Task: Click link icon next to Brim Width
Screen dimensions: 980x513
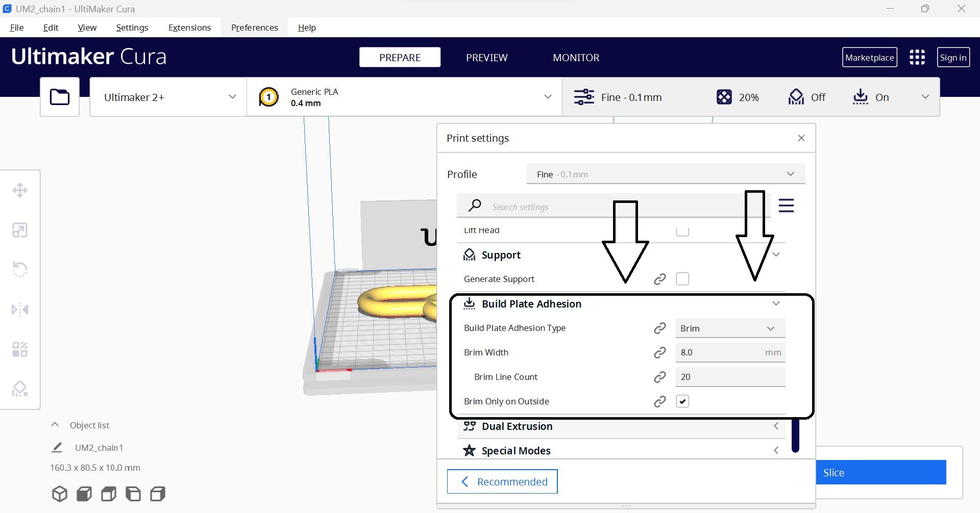Action: pyautogui.click(x=660, y=352)
